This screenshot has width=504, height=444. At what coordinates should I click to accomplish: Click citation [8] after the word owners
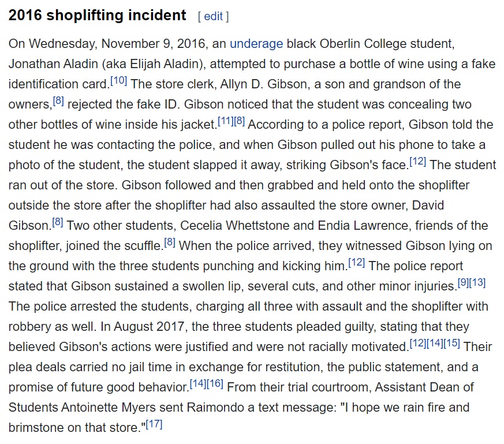click(x=58, y=100)
